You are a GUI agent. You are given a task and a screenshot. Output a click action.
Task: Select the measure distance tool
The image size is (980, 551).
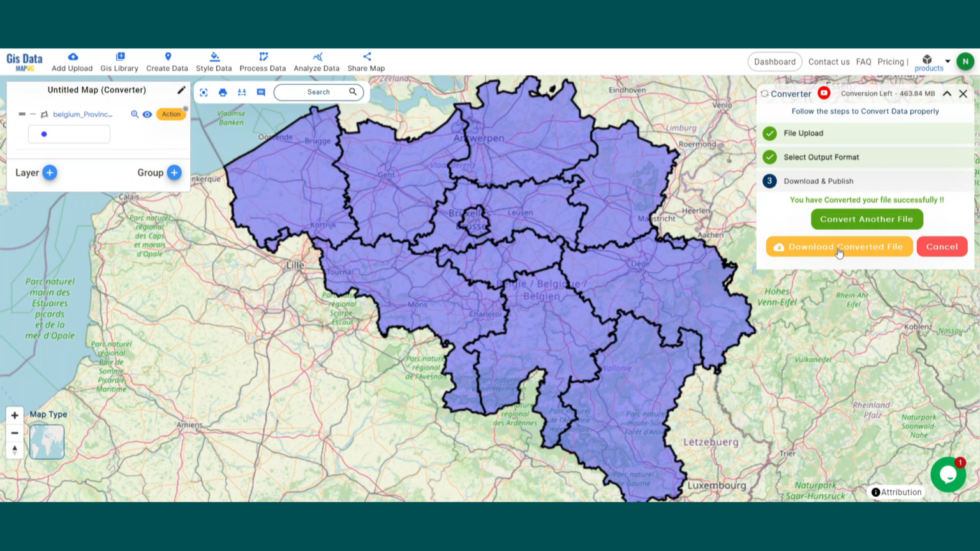[241, 92]
